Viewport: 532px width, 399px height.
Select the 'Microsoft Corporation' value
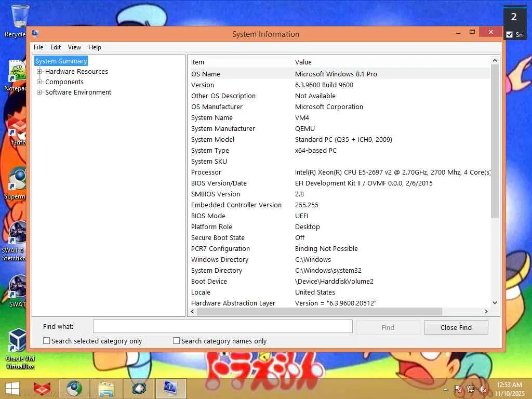pos(329,107)
